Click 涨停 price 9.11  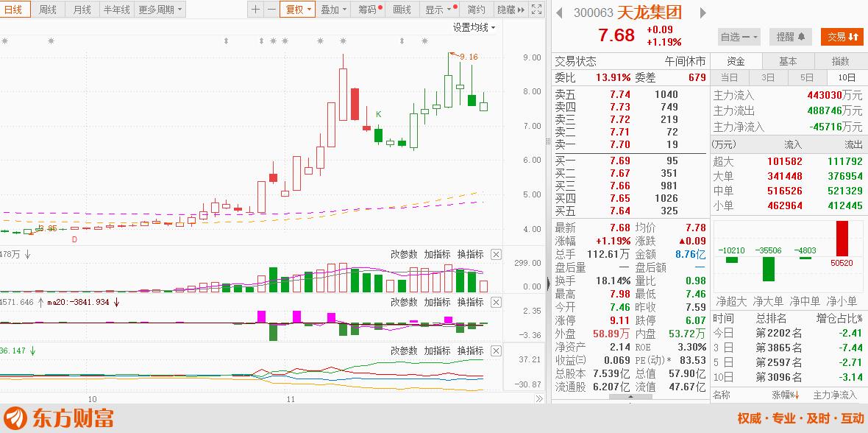619,320
